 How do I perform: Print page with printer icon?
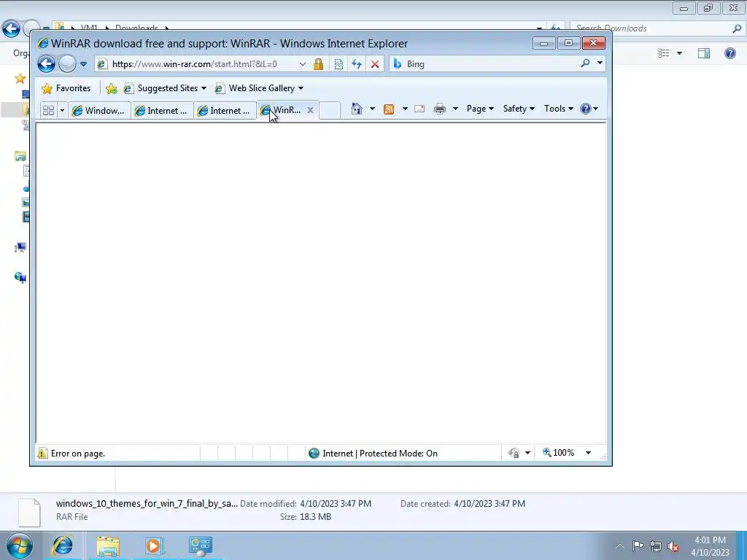440,109
